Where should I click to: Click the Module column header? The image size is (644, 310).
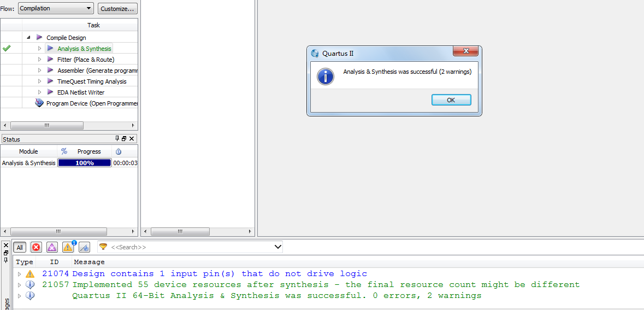click(x=28, y=151)
